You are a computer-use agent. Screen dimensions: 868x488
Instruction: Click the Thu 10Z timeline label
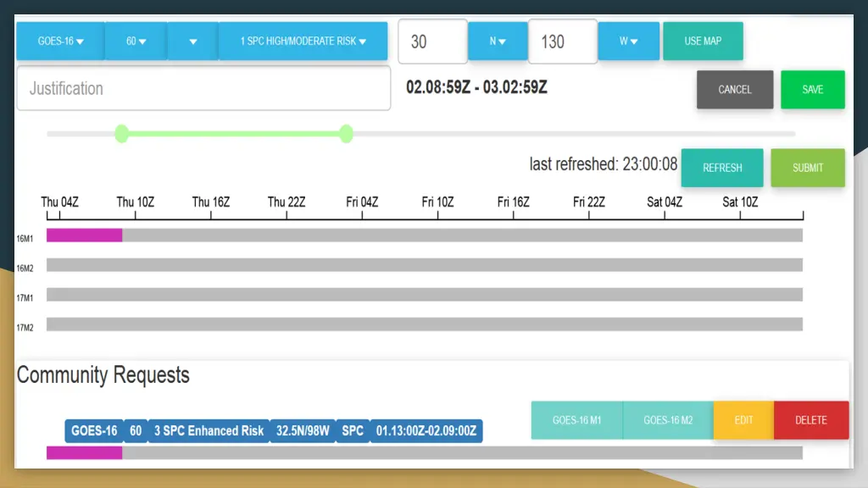pyautogui.click(x=135, y=202)
